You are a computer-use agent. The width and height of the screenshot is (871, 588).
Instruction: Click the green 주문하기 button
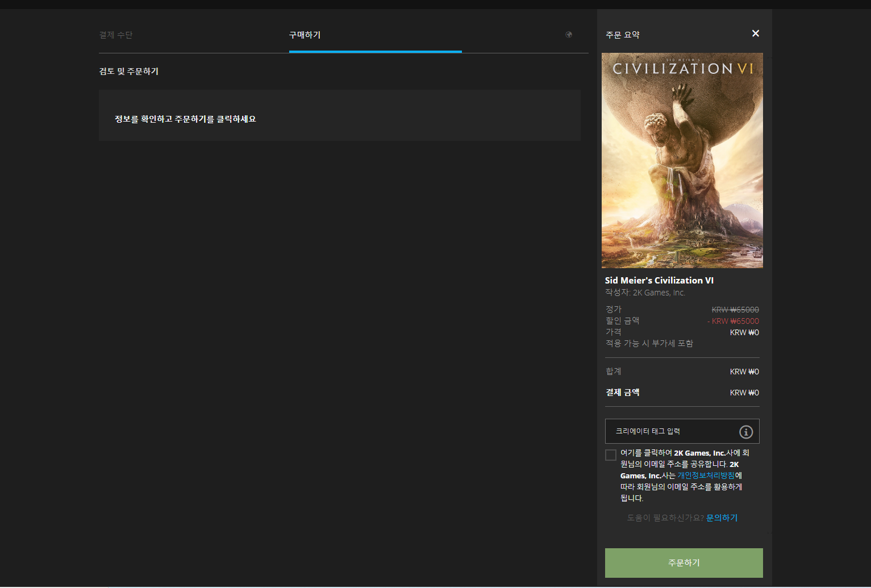point(684,562)
